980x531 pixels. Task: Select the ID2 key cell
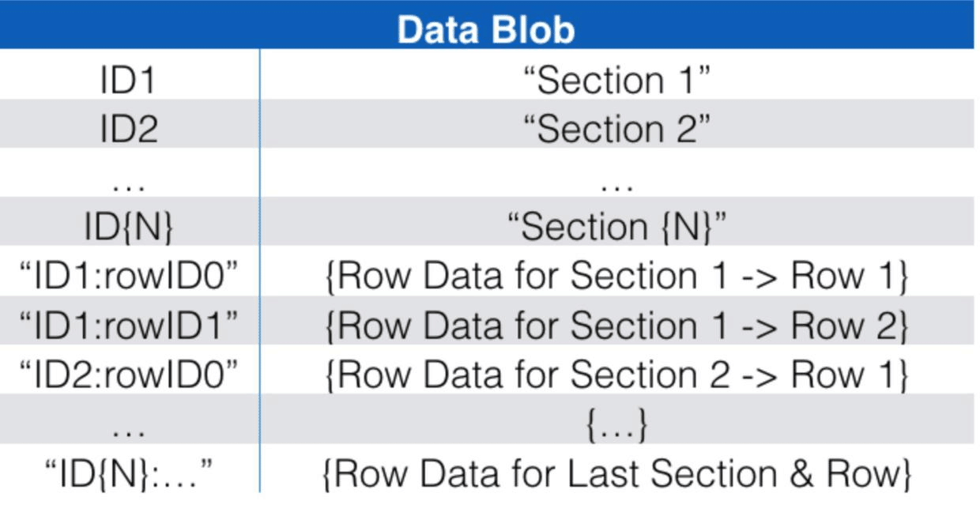128,129
